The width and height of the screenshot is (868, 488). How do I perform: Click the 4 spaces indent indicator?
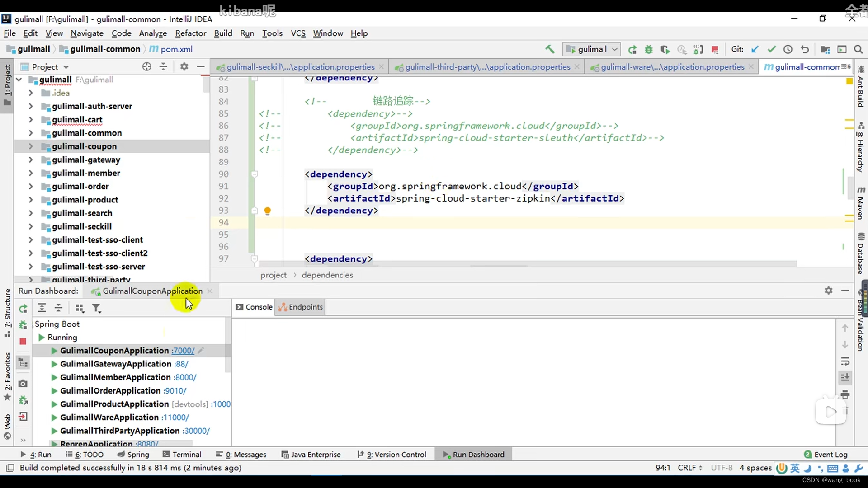(755, 468)
